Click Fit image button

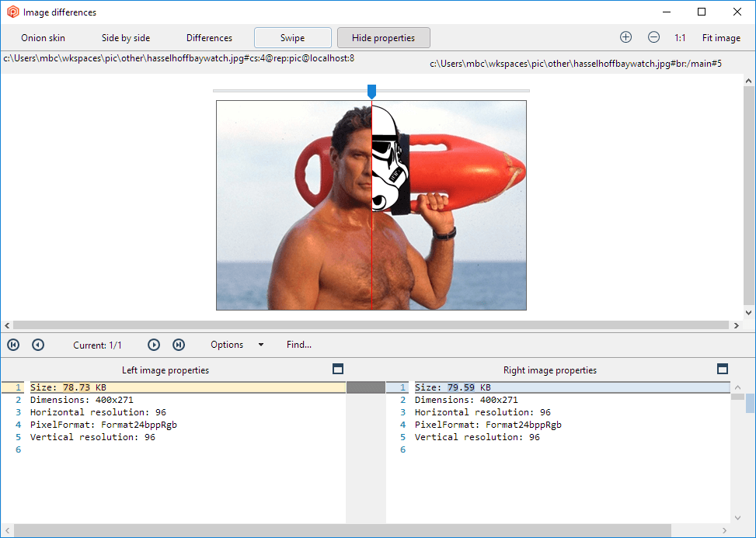click(721, 38)
